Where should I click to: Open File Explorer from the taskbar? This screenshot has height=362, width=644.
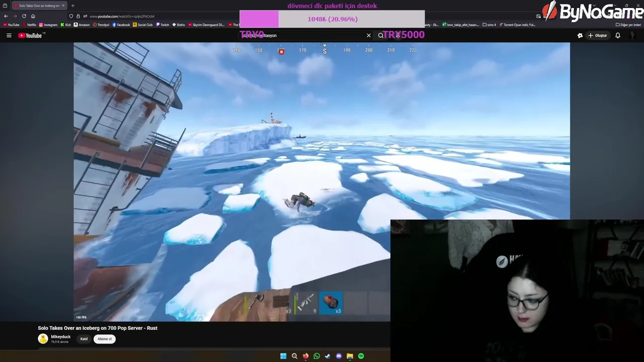pos(350,356)
